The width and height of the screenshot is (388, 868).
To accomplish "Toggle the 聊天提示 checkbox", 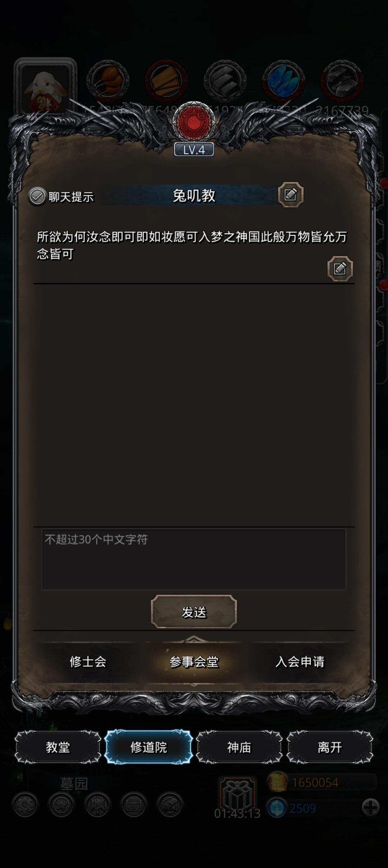I will tap(37, 196).
